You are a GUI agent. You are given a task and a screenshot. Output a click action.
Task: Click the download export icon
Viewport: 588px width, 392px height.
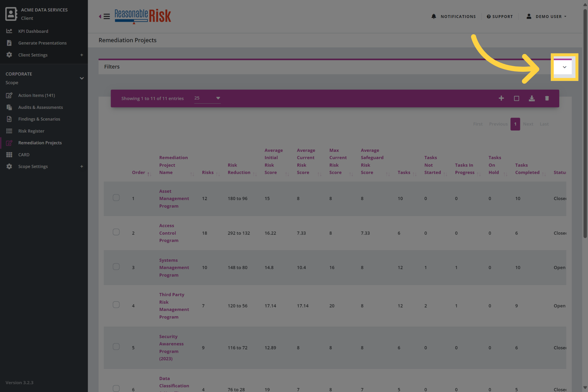532,98
